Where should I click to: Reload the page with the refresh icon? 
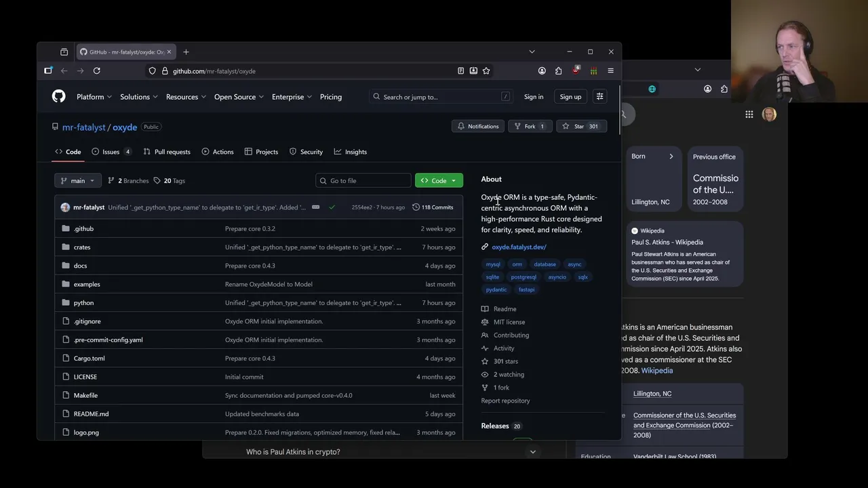point(97,70)
